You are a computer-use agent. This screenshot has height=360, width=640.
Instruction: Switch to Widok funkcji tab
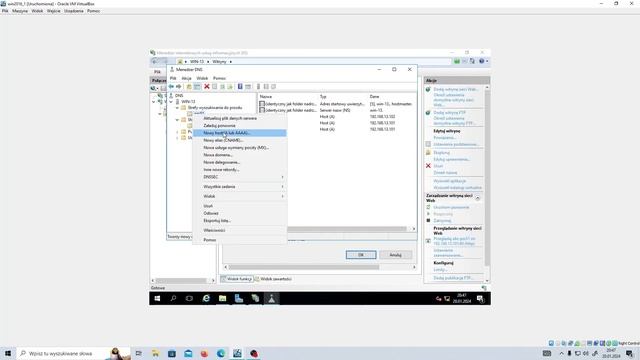tap(237, 279)
